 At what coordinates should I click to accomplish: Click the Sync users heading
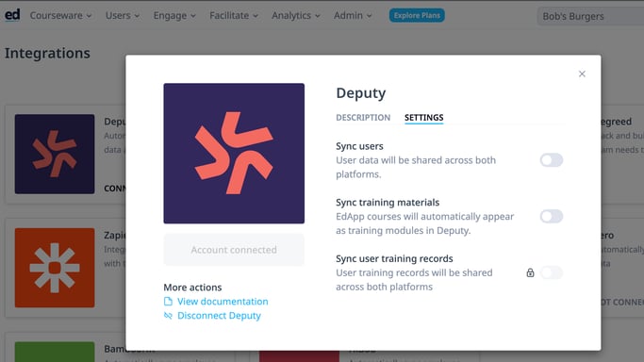click(359, 146)
